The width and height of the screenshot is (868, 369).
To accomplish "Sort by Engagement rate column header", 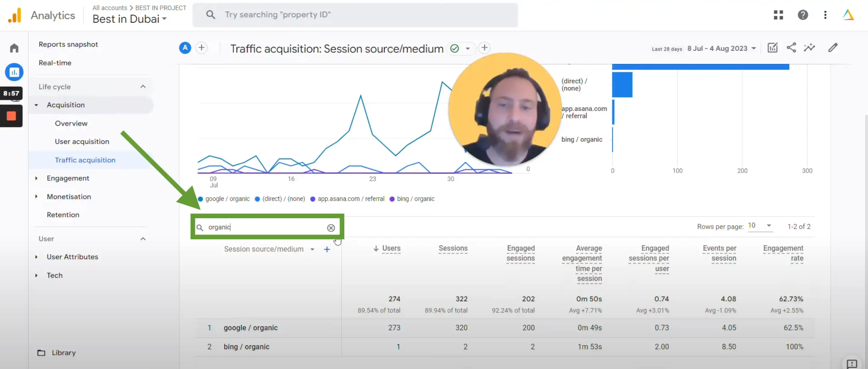I will [x=783, y=254].
